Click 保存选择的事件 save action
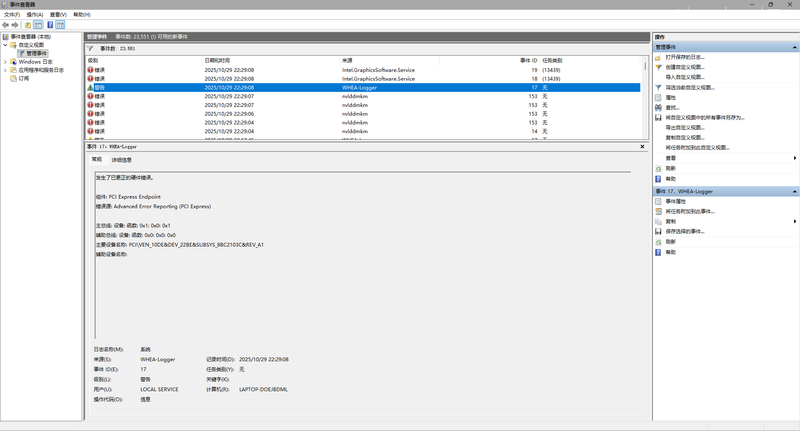This screenshot has width=800, height=431. (x=690, y=231)
